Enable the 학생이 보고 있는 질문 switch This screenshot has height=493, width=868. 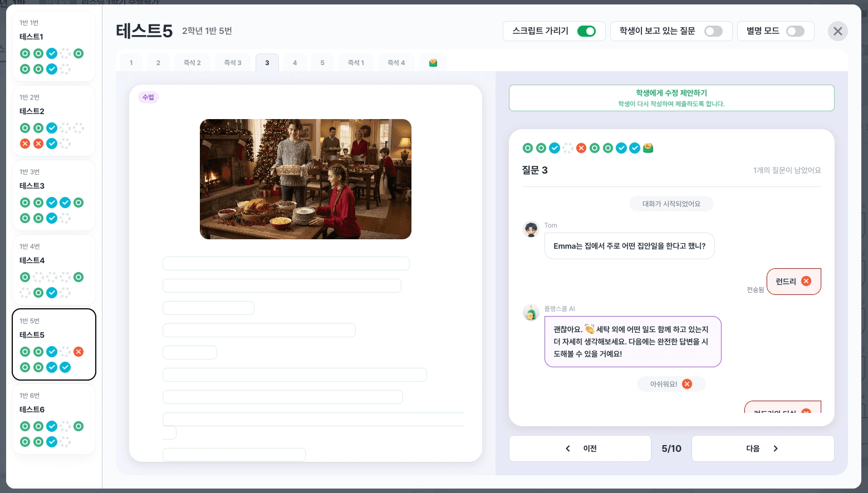point(713,31)
